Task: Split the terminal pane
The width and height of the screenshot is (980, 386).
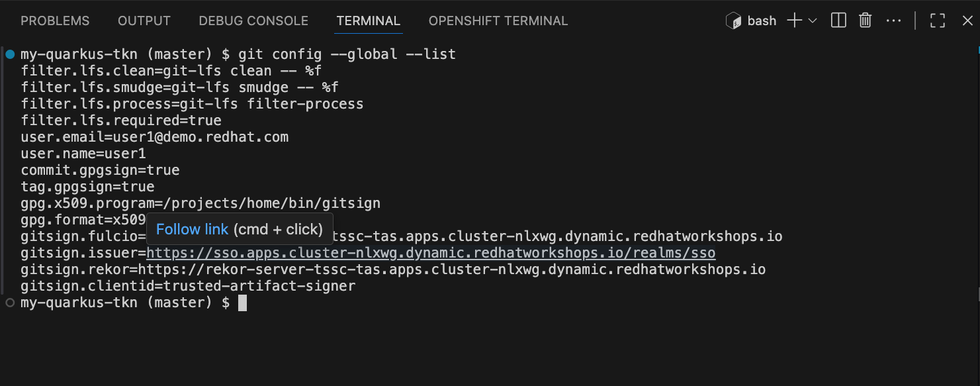Action: [838, 21]
